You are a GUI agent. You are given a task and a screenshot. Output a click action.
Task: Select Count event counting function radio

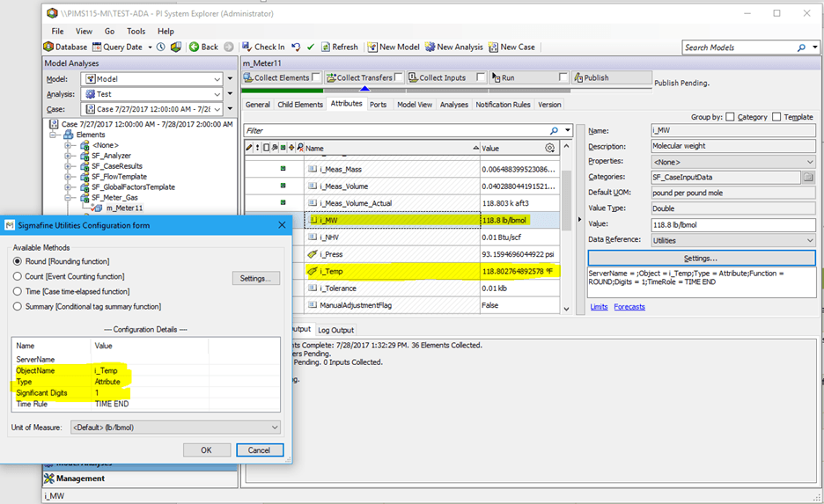pyautogui.click(x=18, y=276)
